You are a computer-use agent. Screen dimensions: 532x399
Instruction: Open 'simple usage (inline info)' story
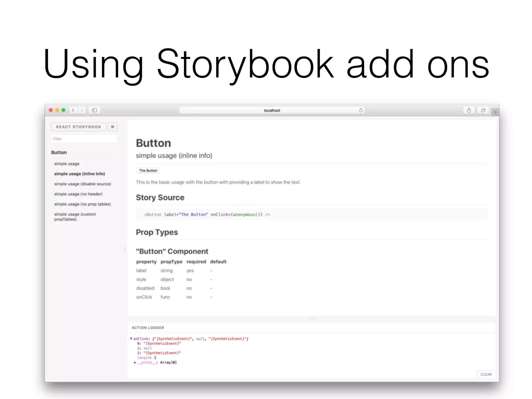pos(79,174)
